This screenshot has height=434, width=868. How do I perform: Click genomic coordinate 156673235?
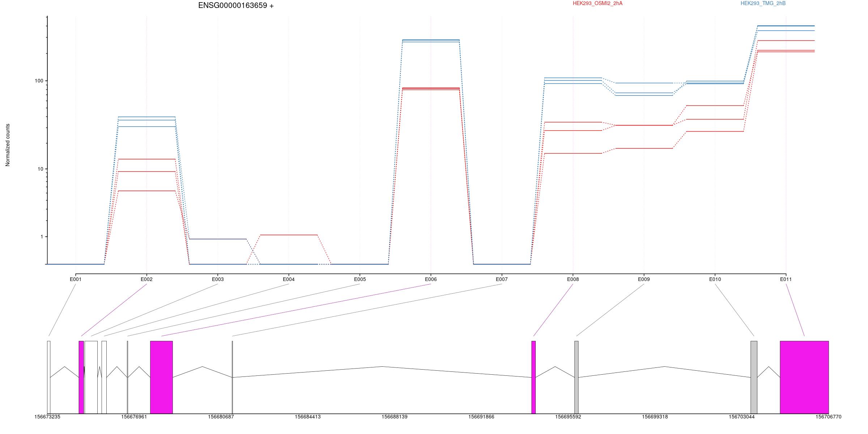click(x=47, y=417)
